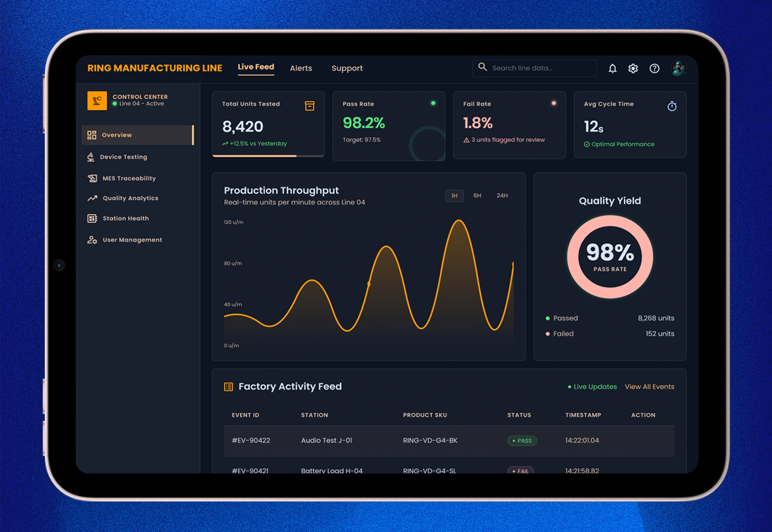This screenshot has width=772, height=532.
Task: Go to Device Testing section
Action: pos(123,157)
